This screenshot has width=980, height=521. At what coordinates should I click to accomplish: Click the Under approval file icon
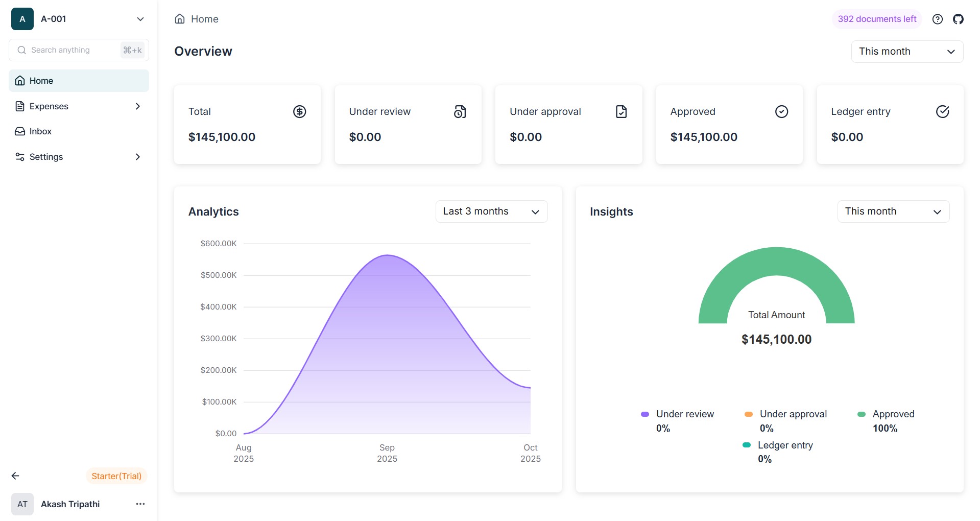tap(621, 111)
